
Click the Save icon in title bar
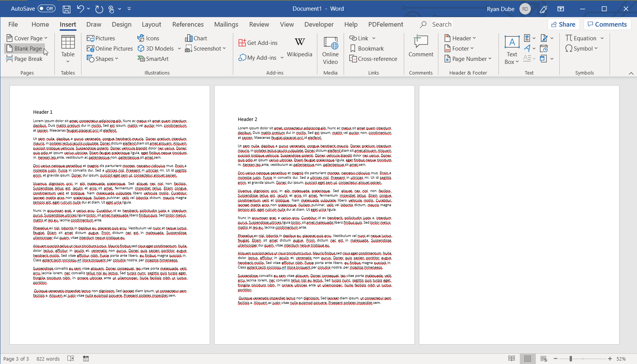66,9
